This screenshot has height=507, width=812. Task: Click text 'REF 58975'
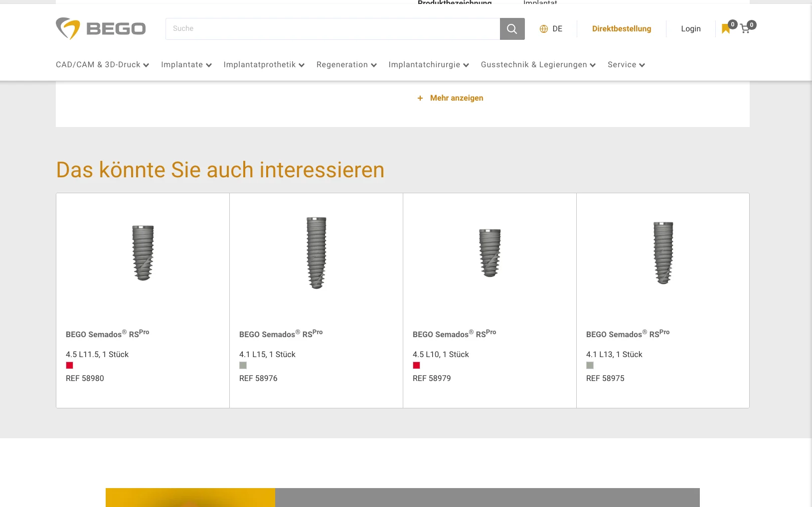(x=605, y=379)
